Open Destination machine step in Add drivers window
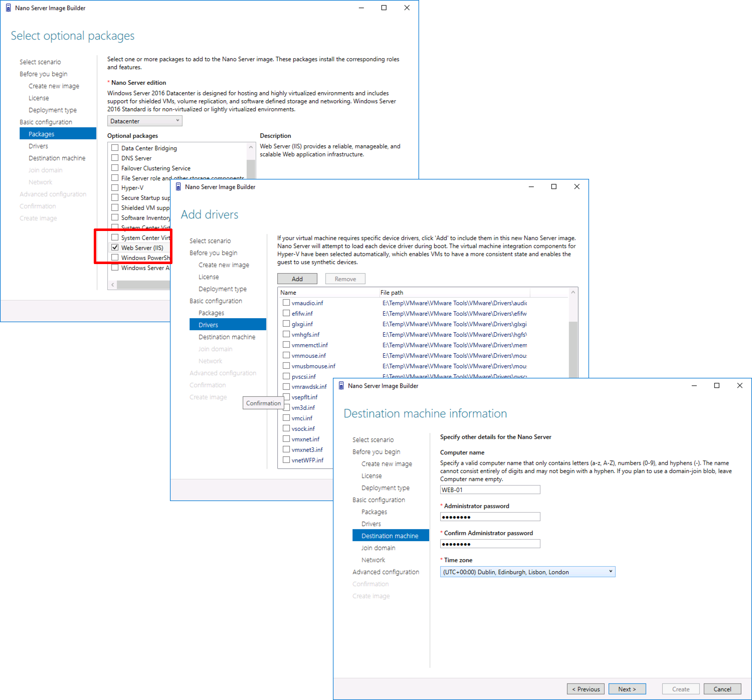The width and height of the screenshot is (752, 700). point(227,337)
